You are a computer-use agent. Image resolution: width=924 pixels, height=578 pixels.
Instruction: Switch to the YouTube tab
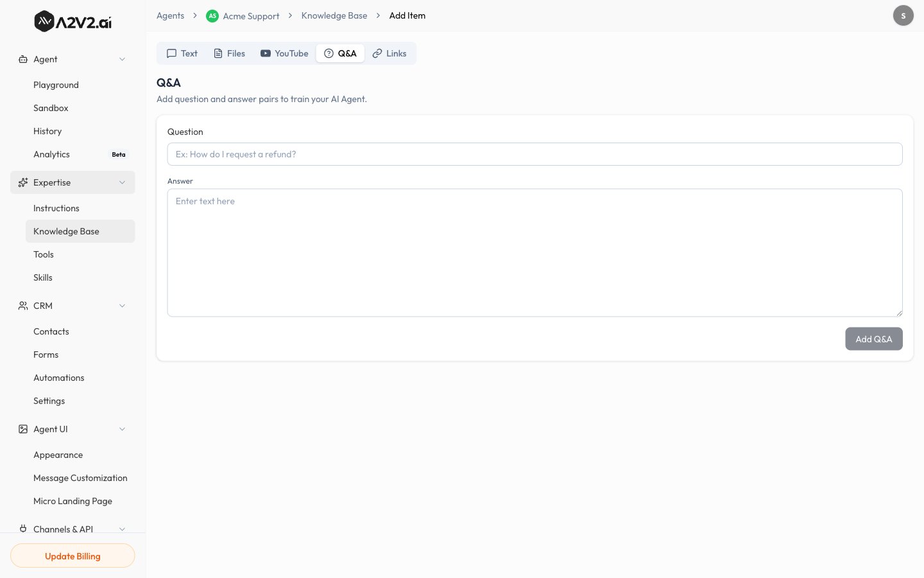(x=284, y=53)
